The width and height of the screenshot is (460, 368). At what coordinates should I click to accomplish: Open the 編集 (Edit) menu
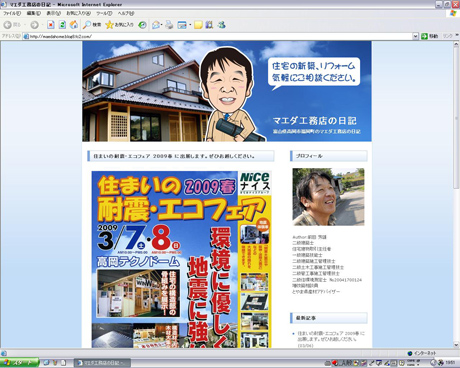click(34, 13)
